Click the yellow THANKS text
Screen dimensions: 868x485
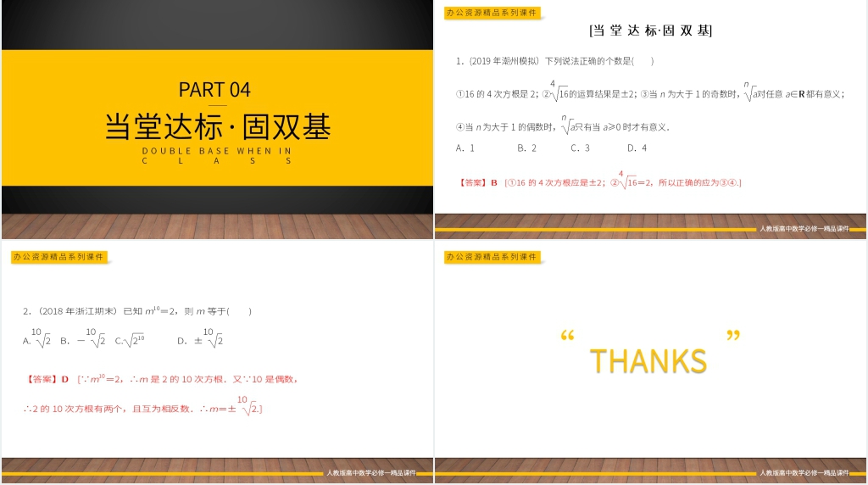click(x=648, y=361)
